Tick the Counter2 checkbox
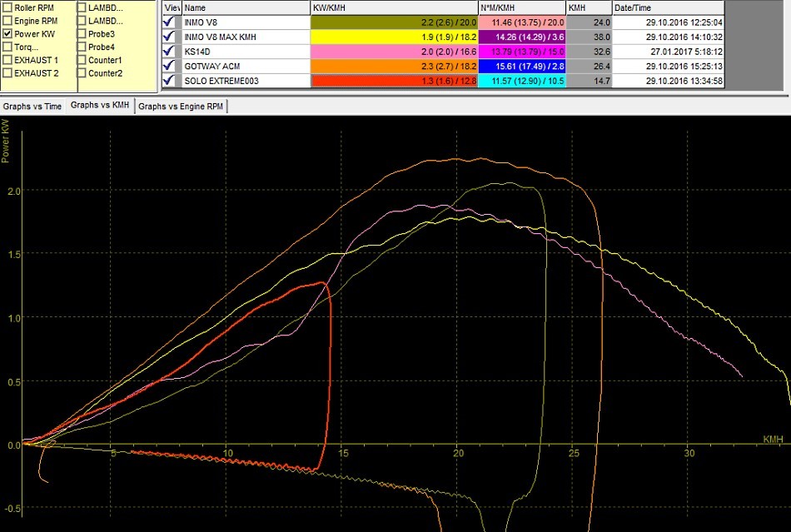 pos(82,73)
